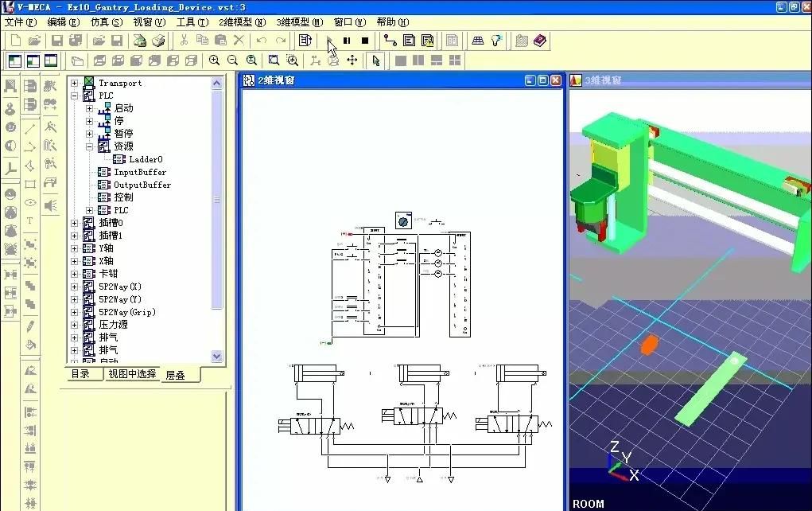Viewport: 812px width, 511px height.
Task: Expand the 插槽0 tree node
Action: (x=75, y=223)
